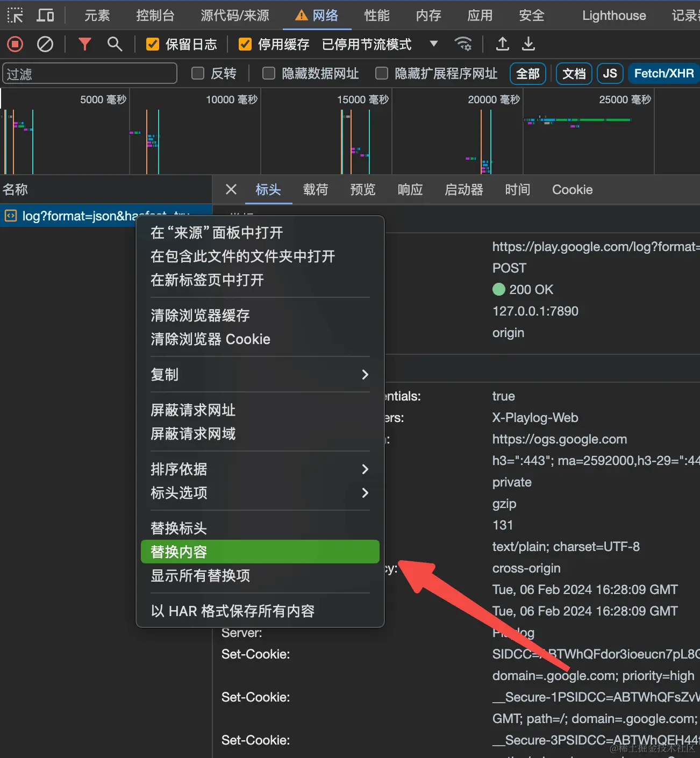Open the throttling mode dropdown
Viewport: 700px width, 758px height.
(380, 44)
